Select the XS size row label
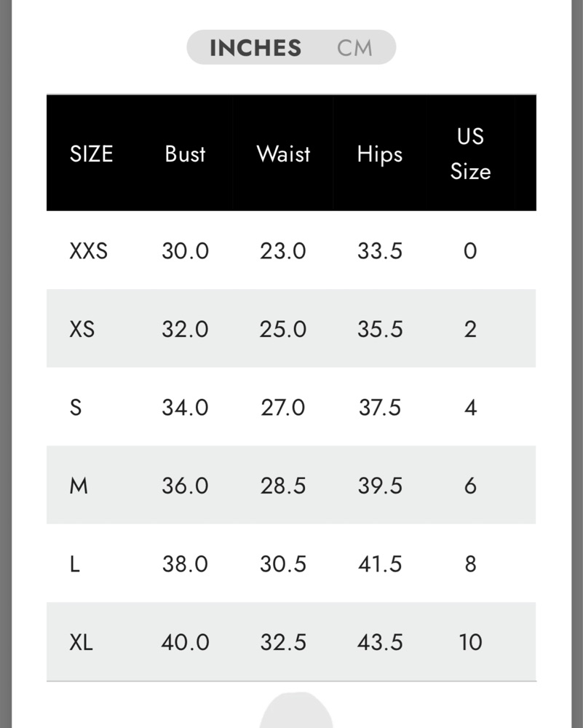The image size is (583, 728). 82,329
